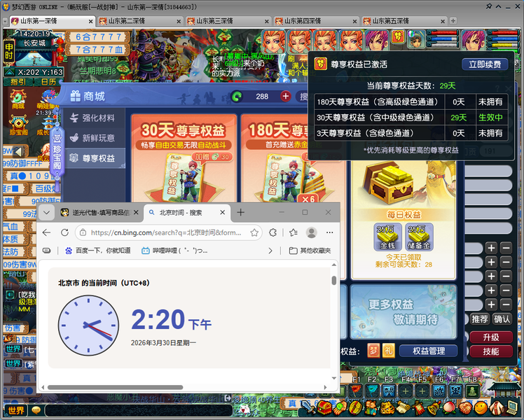The width and height of the screenshot is (524, 420).
Task: Click the browser horizontal scrollbar thumb
Action: click(116, 387)
